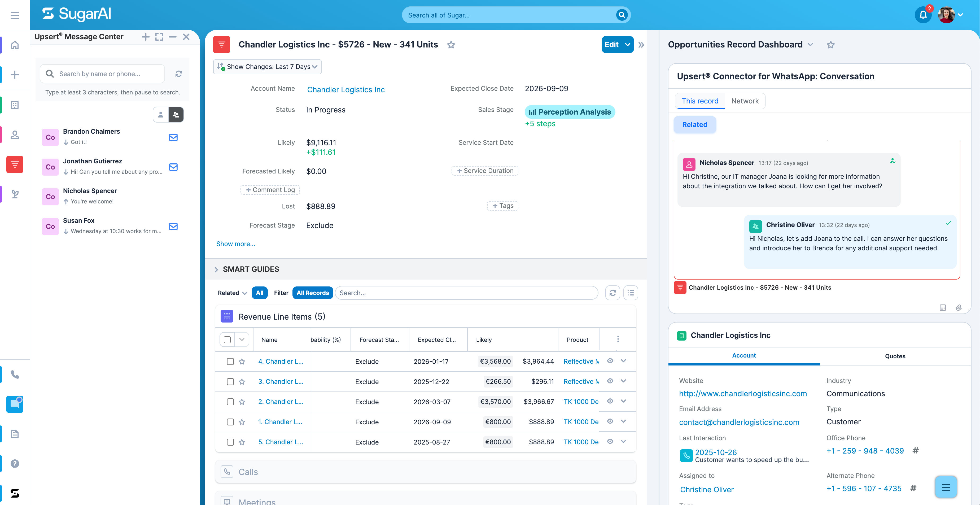Image resolution: width=980 pixels, height=505 pixels.
Task: Open Show Changes: Last 7 Days dropdown
Action: pyautogui.click(x=267, y=67)
